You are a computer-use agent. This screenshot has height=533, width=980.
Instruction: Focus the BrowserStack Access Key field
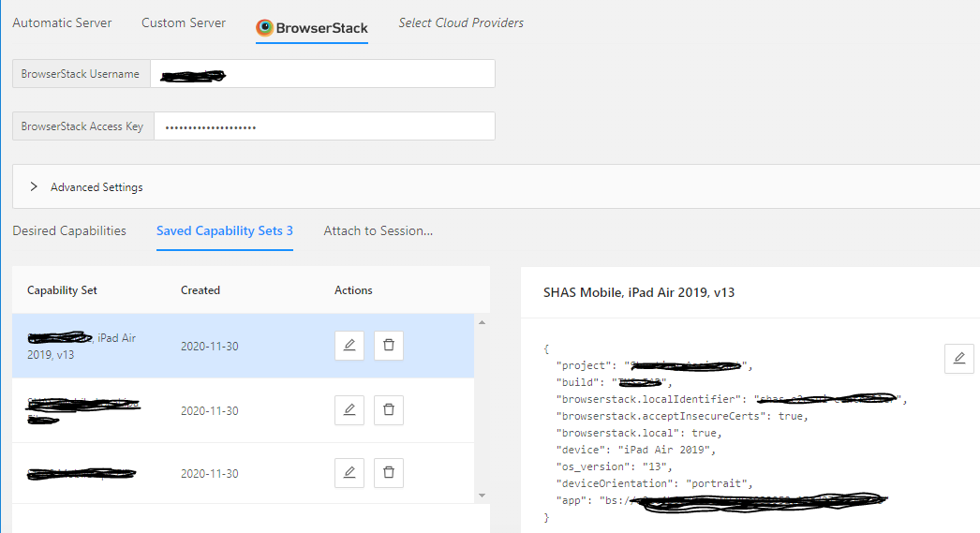coord(324,126)
